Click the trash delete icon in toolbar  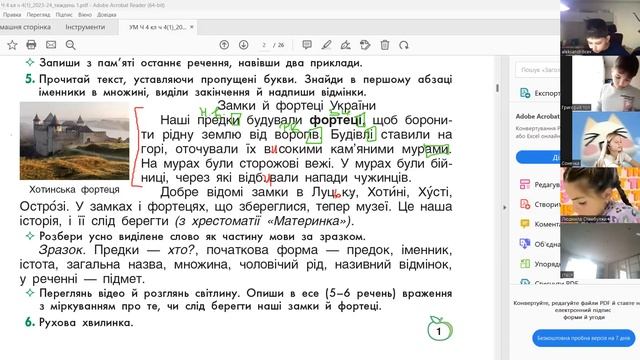384,45
